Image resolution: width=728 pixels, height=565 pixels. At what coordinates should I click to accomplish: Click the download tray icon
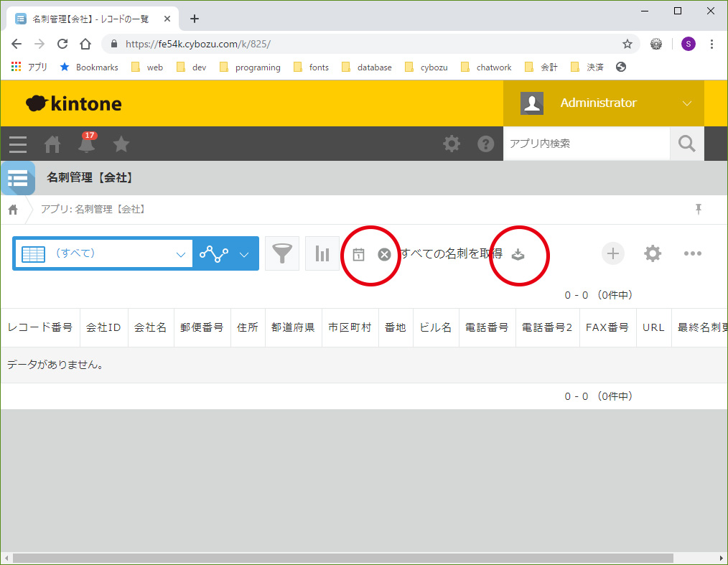tap(518, 254)
